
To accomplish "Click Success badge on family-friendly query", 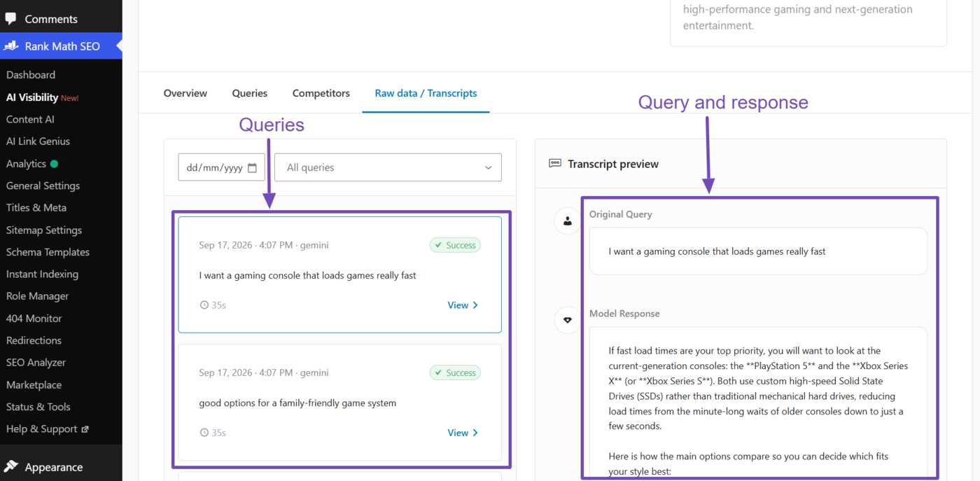I will pos(455,372).
